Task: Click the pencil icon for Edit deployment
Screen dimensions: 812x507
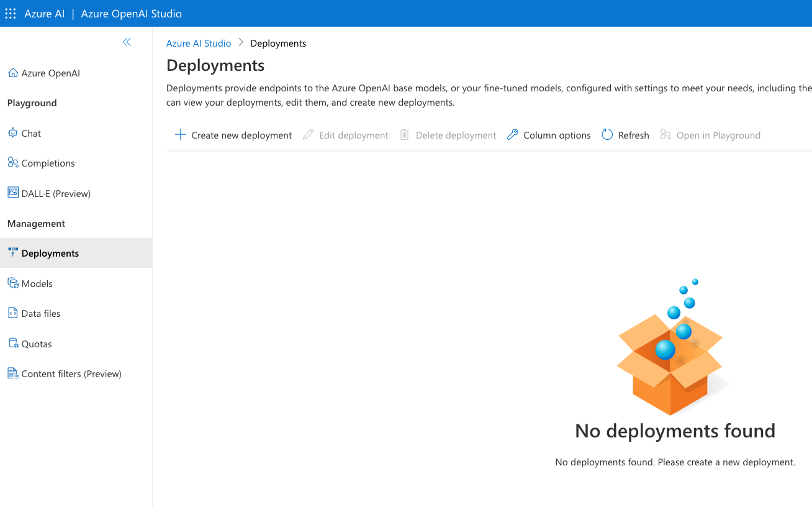Action: [x=308, y=135]
